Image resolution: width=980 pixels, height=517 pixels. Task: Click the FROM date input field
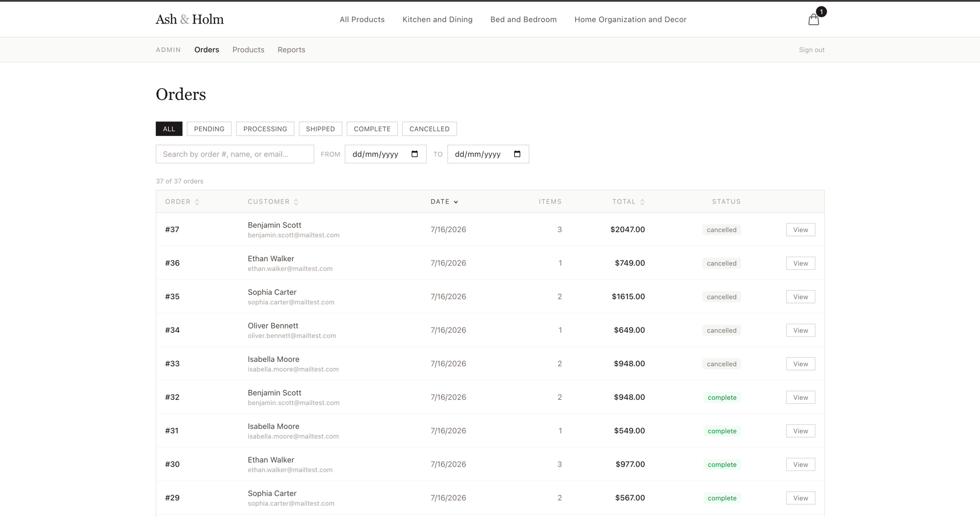(386, 154)
